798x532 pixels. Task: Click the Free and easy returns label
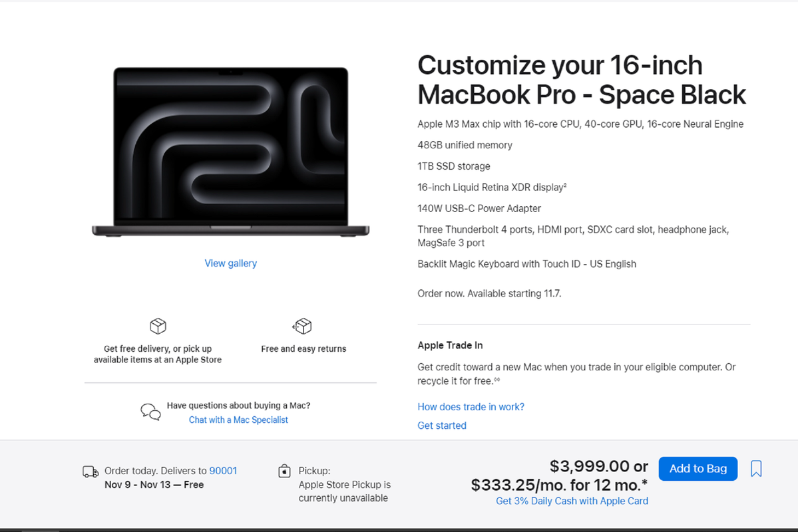303,349
